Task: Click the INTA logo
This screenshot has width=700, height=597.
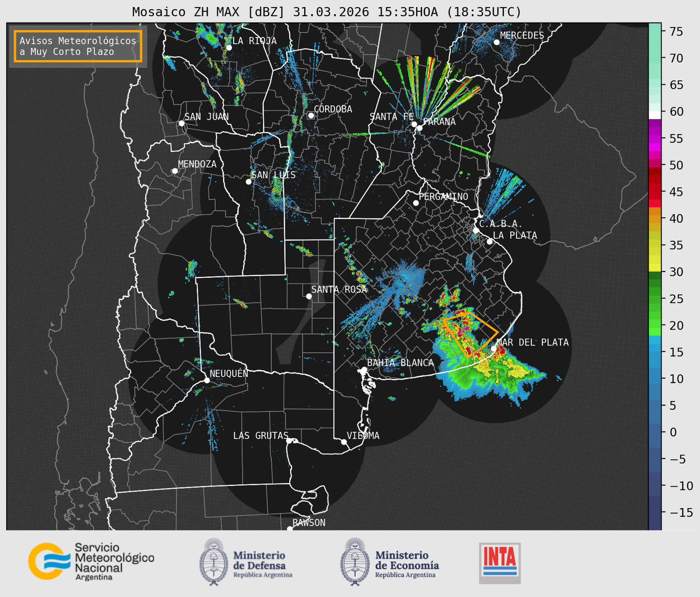Action: [500, 563]
